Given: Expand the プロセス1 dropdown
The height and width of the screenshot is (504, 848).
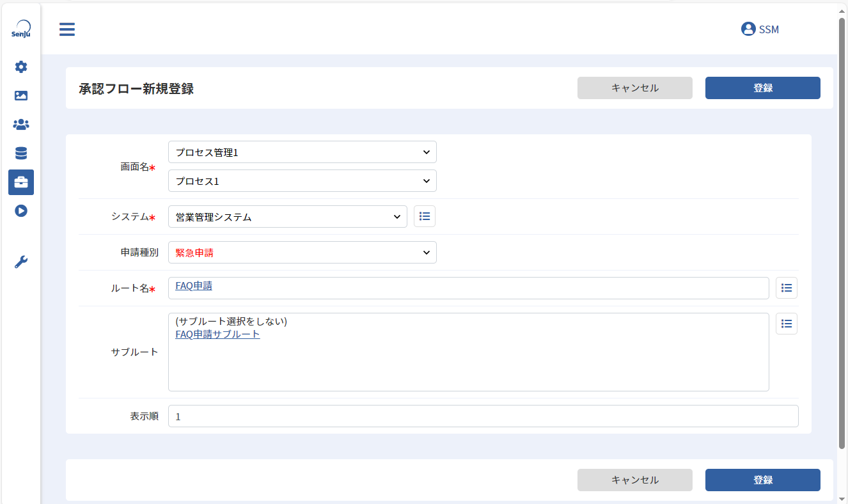Looking at the screenshot, I should click(x=302, y=181).
